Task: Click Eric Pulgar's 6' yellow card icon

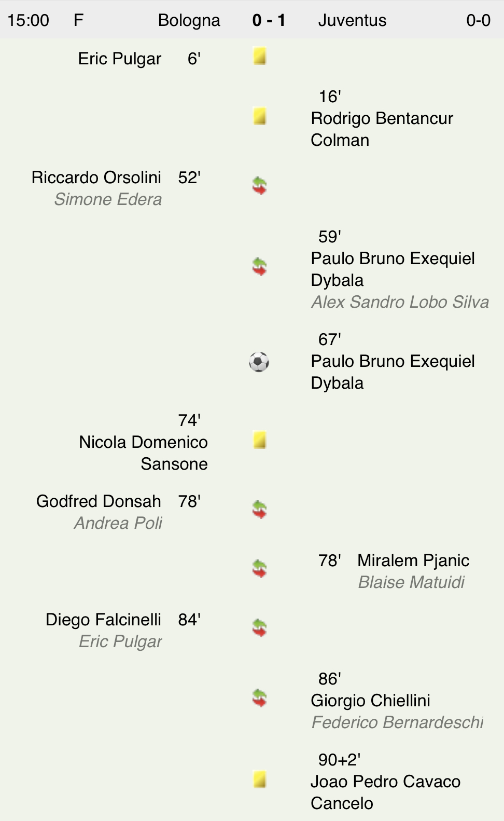Action: click(x=260, y=56)
